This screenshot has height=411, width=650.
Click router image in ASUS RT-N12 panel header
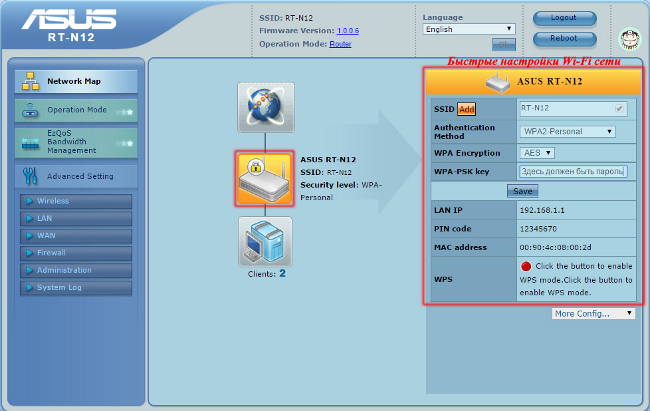(498, 82)
